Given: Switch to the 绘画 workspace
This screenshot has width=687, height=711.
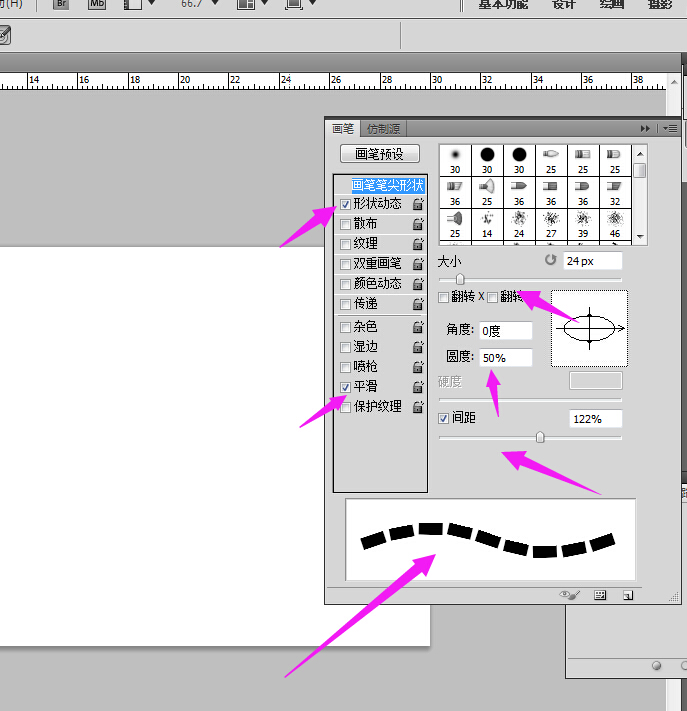Looking at the screenshot, I should (x=612, y=4).
